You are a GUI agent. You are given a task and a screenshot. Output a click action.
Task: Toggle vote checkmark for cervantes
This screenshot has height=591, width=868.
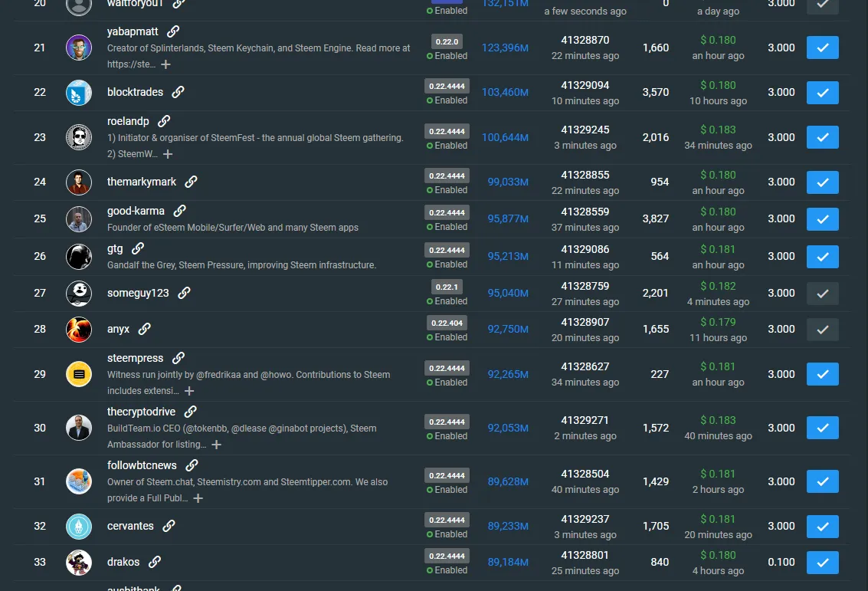click(x=822, y=526)
